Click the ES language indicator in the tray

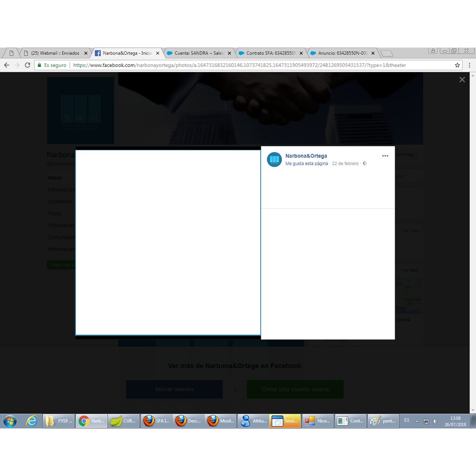406,420
